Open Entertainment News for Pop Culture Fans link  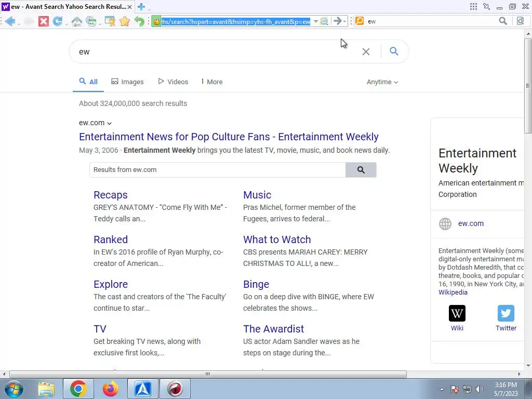(229, 137)
